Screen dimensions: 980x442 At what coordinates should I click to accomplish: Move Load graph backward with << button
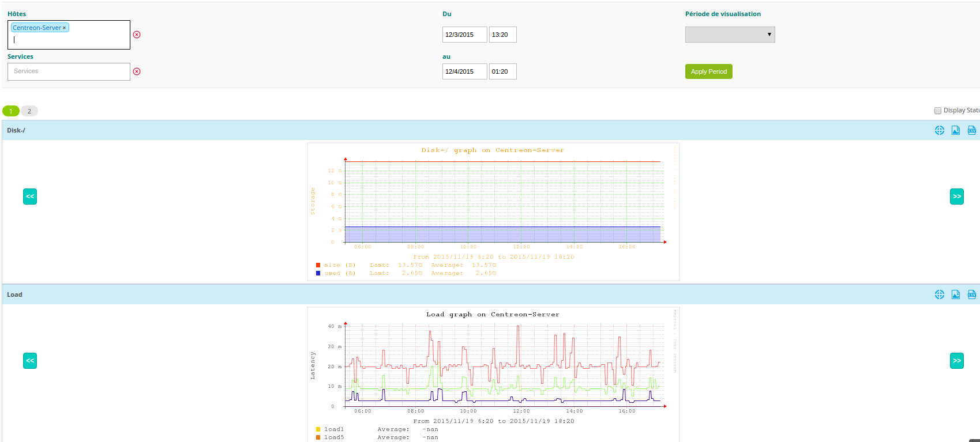30,361
